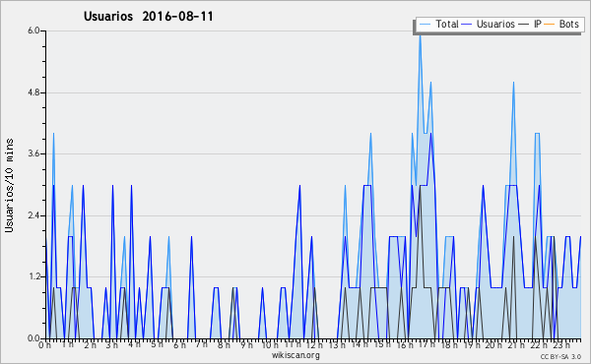
Task: Click the "20 h" x-axis label
Action: pyautogui.click(x=493, y=344)
